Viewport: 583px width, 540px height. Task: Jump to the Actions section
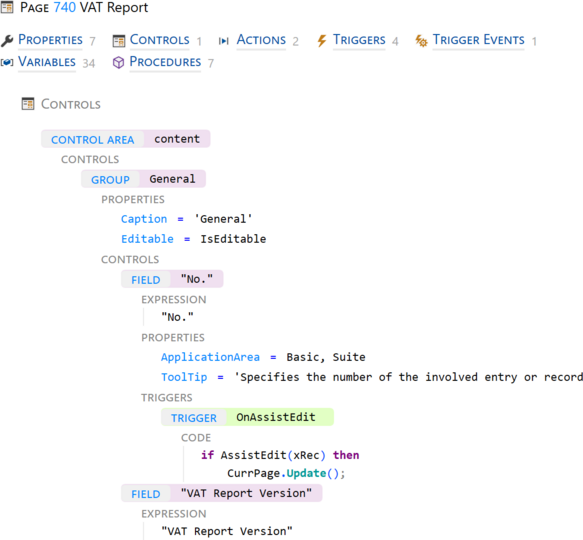(x=261, y=40)
